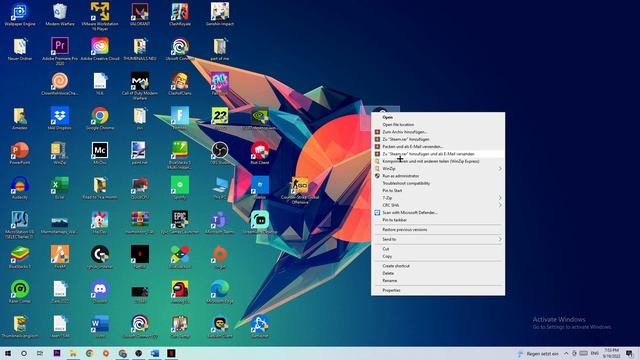This screenshot has height=360, width=640.
Task: Launch Fortnite desktop shortcut
Action: 180,118
